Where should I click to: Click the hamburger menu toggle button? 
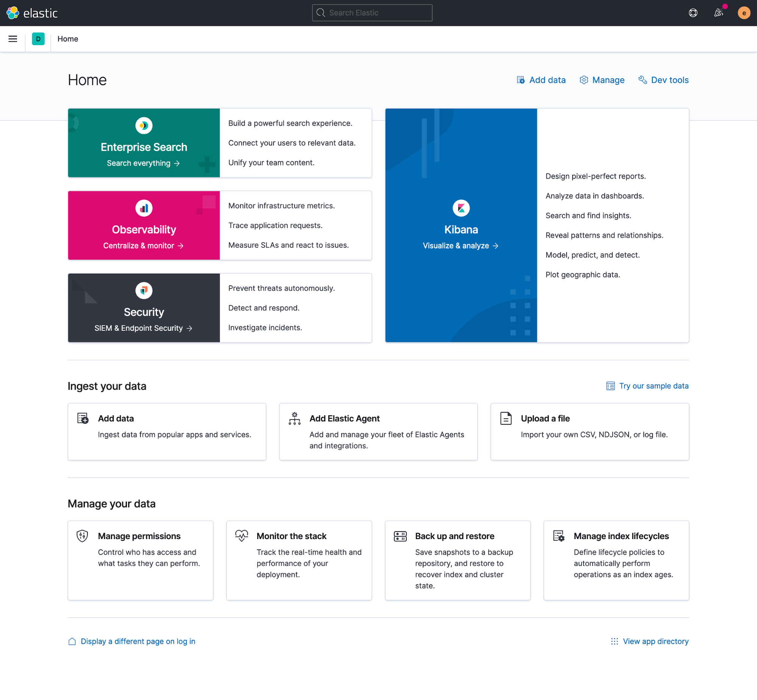pos(12,39)
